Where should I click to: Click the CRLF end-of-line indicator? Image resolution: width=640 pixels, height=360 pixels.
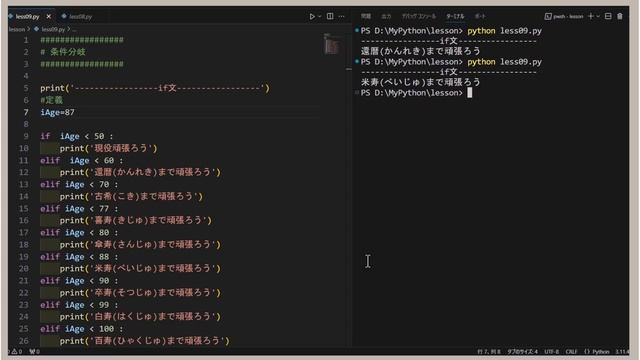point(571,351)
